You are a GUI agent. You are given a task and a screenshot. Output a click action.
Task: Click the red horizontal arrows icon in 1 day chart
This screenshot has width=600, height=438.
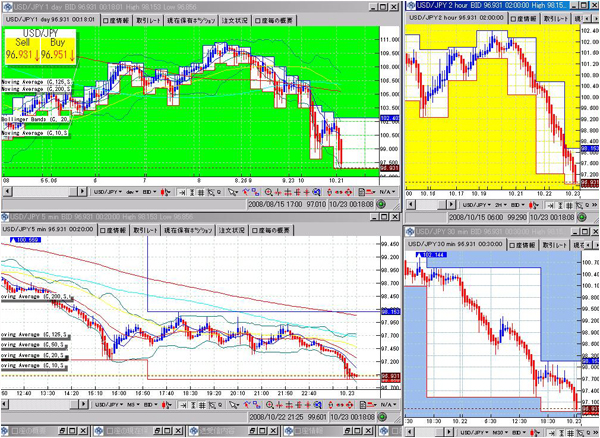coord(339,192)
